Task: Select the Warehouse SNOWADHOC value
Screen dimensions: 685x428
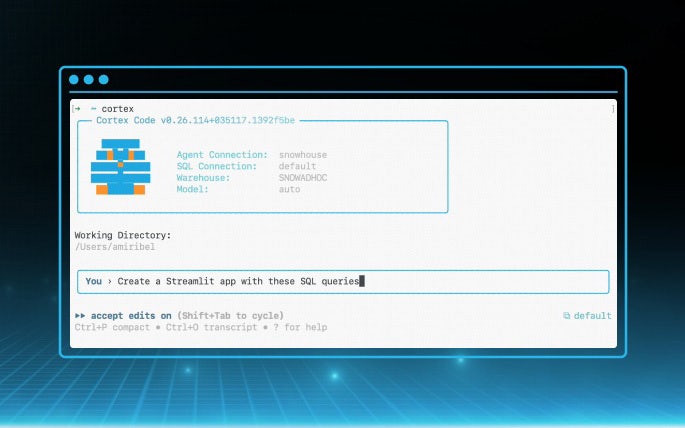Action: point(303,178)
